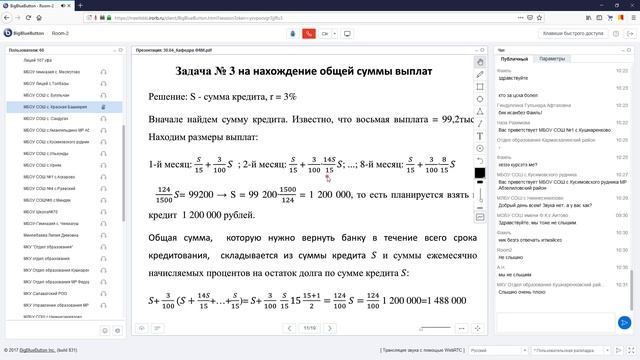
Task: Open the black color swatch picker
Action: pos(480,173)
